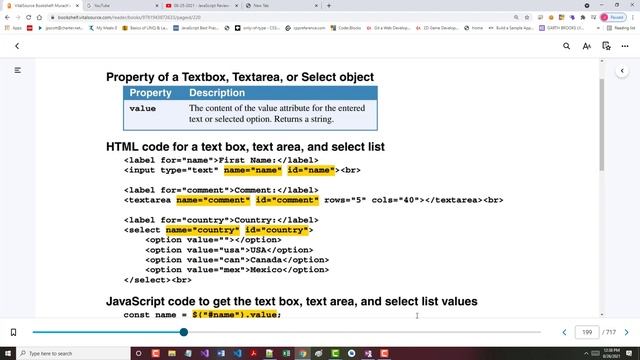Open the notebook and highlights panel
Image resolution: width=640 pixels, height=360 pixels.
607,46
